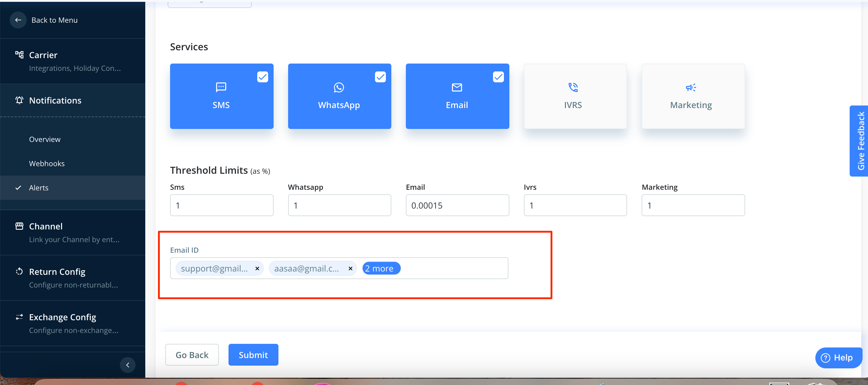
Task: Click the Return Config icon
Action: [x=19, y=271]
